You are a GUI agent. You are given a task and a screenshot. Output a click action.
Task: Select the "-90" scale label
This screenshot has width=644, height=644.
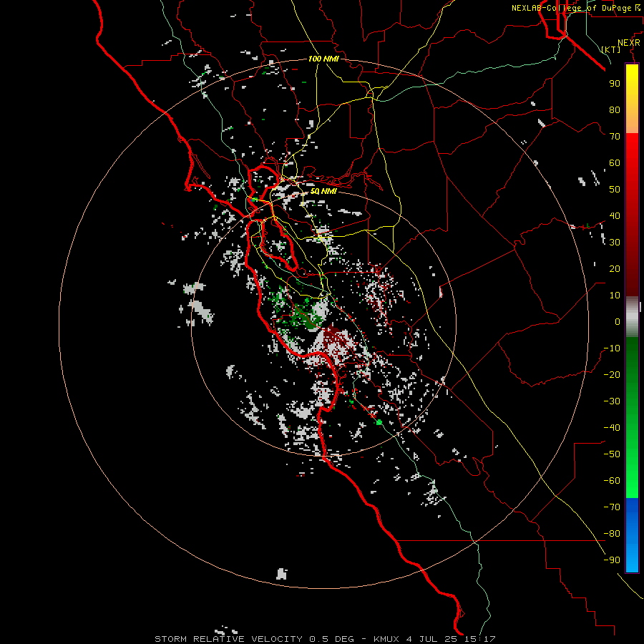click(x=612, y=560)
